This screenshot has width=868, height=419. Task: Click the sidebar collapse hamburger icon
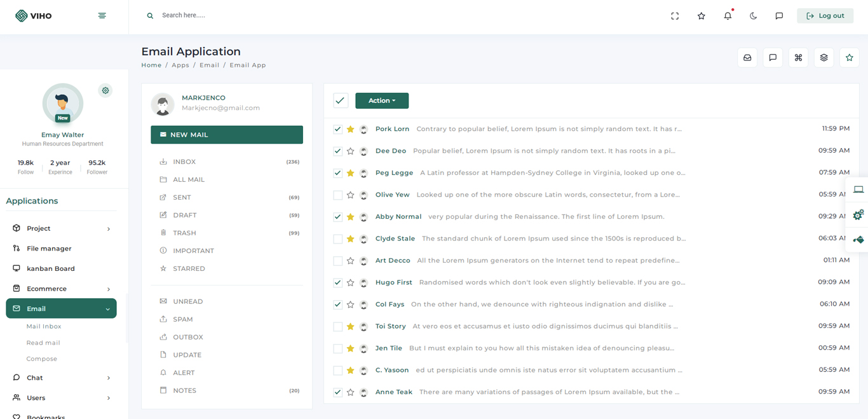[x=102, y=16]
